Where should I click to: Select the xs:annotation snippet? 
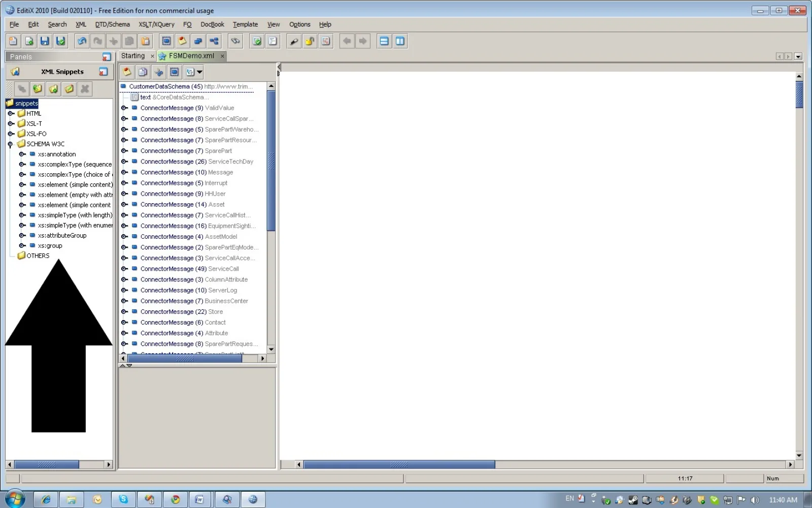(x=57, y=154)
